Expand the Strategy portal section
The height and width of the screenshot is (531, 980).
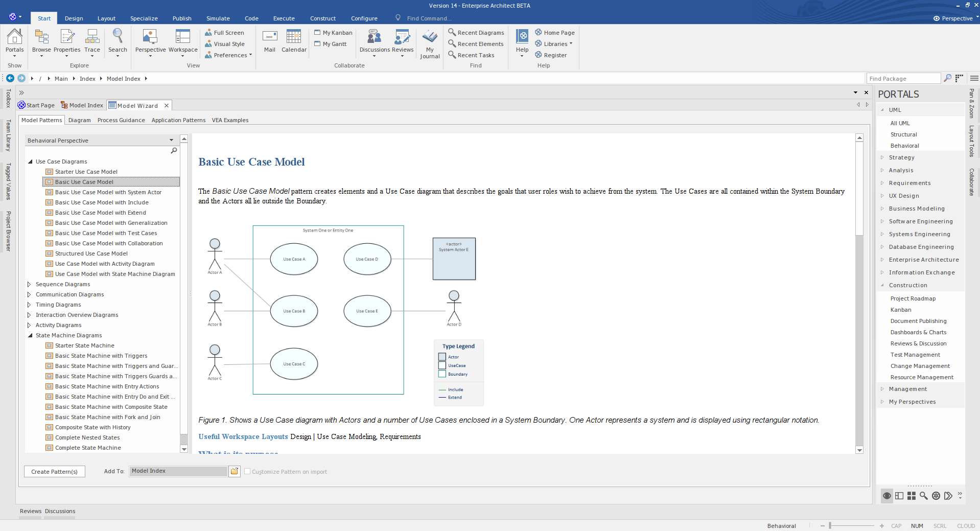882,157
